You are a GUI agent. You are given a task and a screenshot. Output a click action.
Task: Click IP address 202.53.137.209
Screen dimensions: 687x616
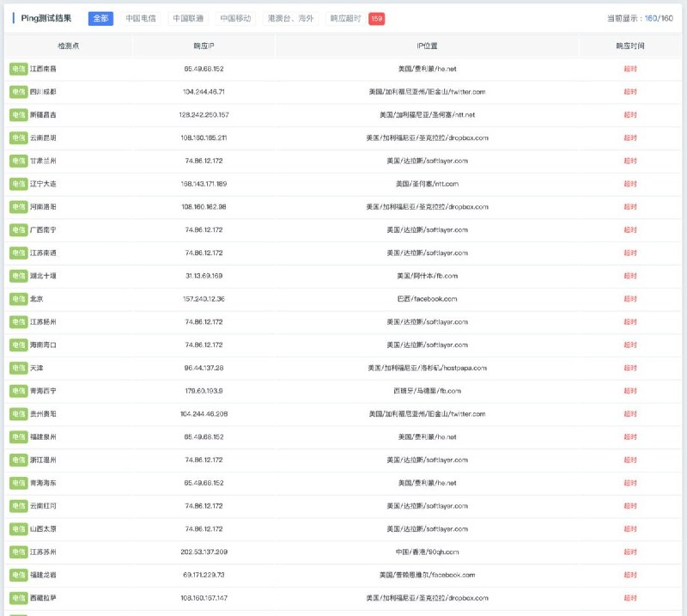[x=204, y=552]
